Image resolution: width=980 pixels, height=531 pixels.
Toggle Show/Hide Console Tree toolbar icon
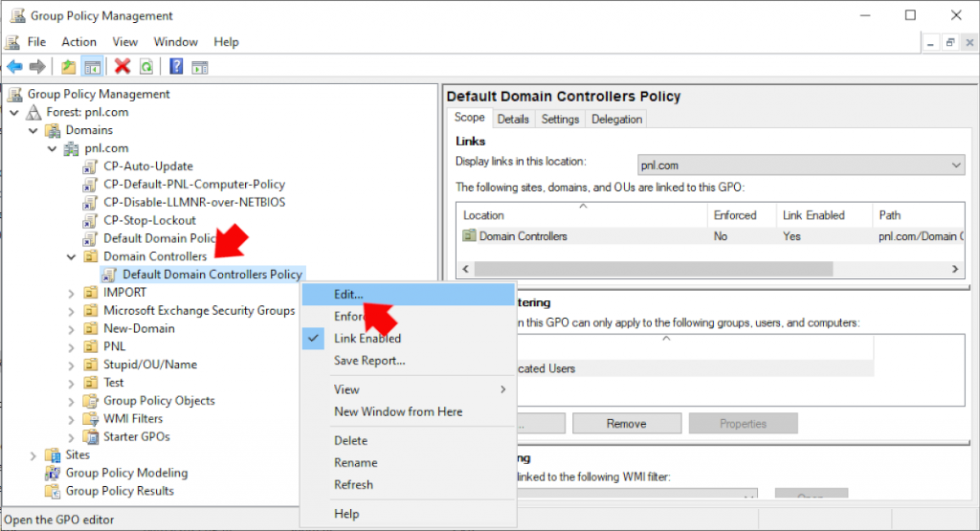(93, 67)
